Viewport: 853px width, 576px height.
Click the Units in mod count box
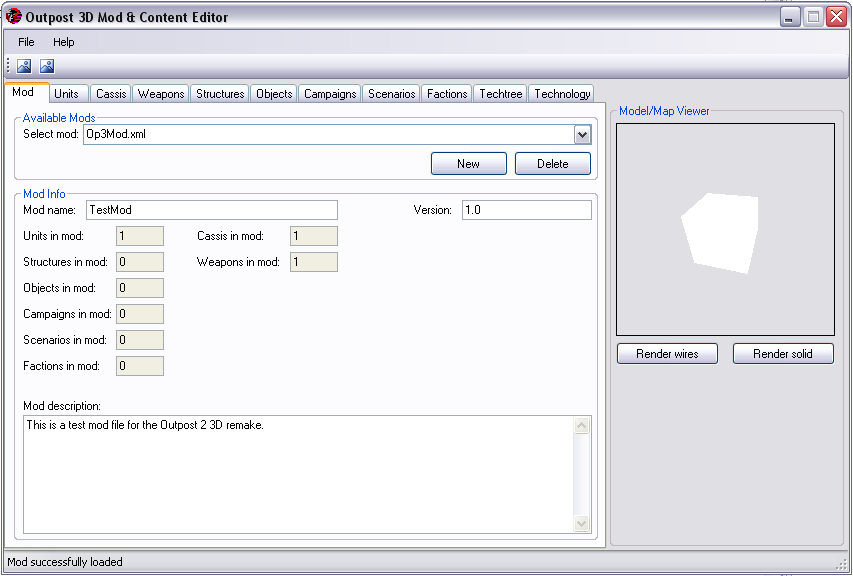[140, 236]
